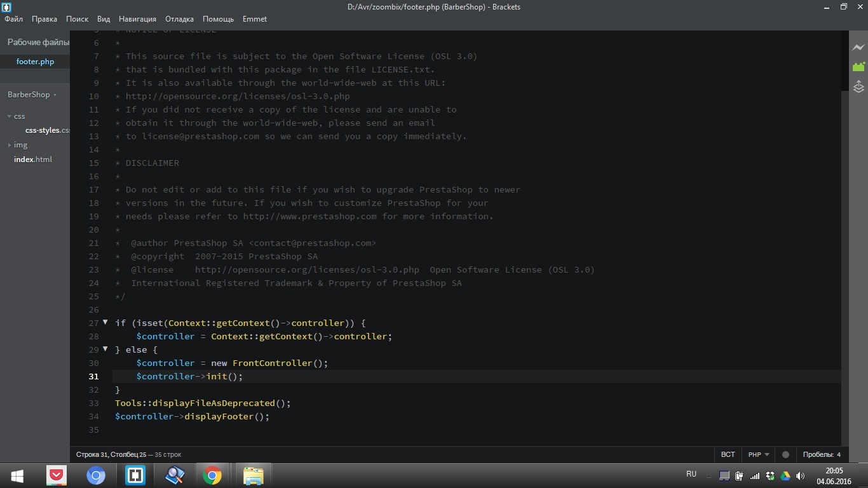Fold the code block at line 27
This screenshot has height=488, width=868.
click(105, 322)
